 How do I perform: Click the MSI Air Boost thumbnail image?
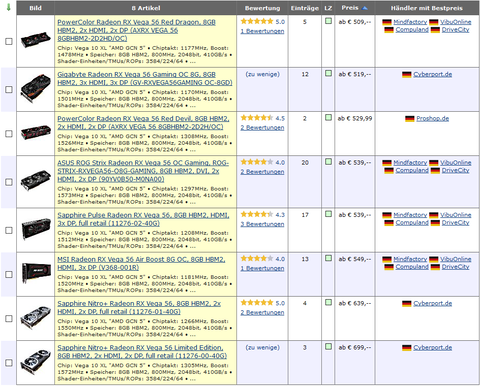(x=36, y=272)
